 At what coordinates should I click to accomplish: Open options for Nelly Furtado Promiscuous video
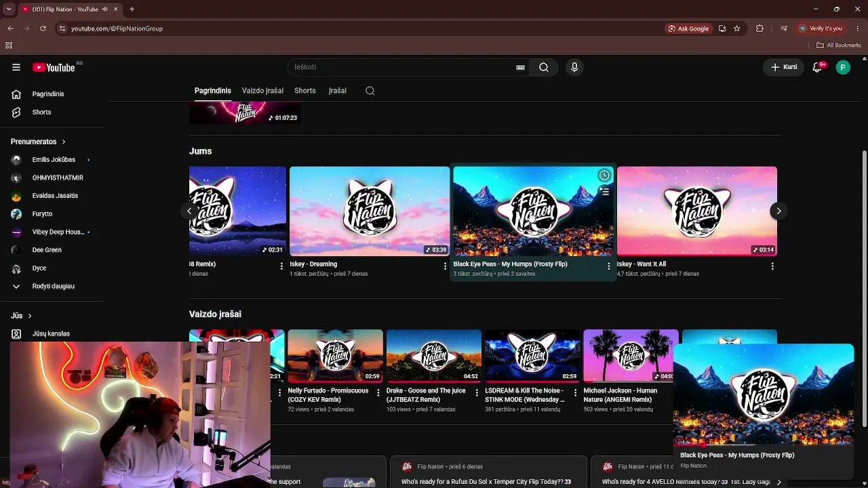(378, 392)
